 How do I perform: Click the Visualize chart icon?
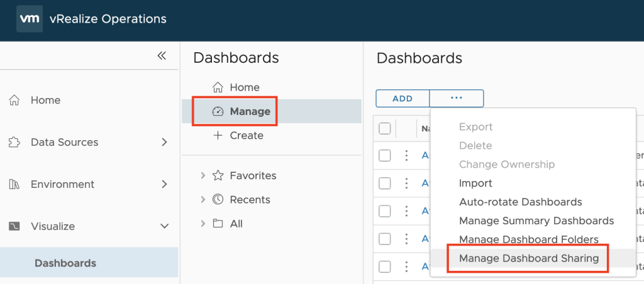coord(14,226)
